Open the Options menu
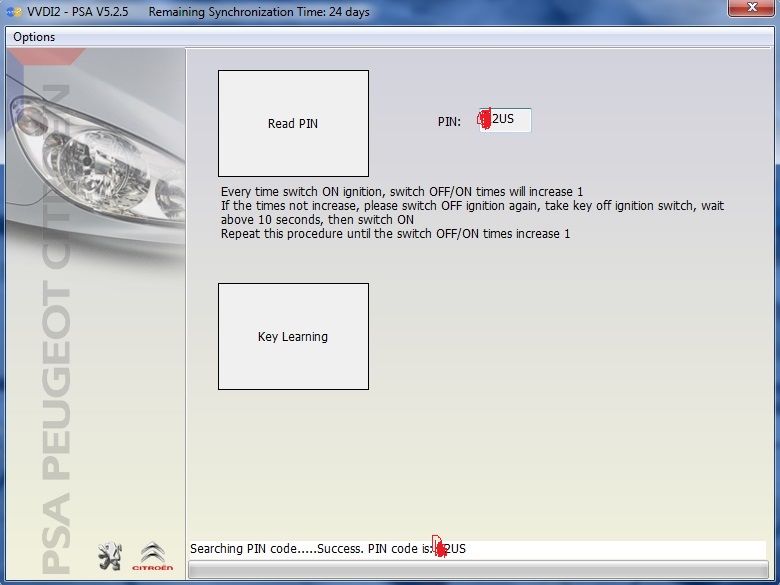780x585 pixels. [x=34, y=37]
